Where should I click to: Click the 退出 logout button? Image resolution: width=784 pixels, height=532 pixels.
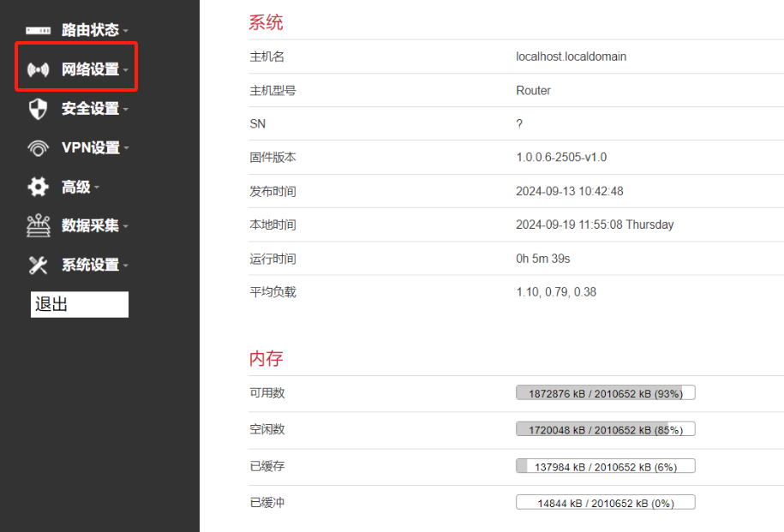(79, 304)
